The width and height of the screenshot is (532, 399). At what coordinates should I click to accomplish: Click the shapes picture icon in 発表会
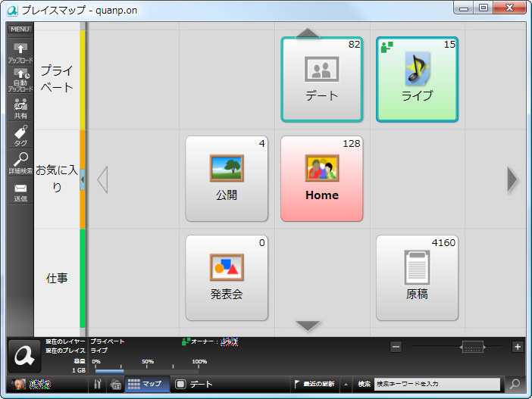(x=227, y=267)
